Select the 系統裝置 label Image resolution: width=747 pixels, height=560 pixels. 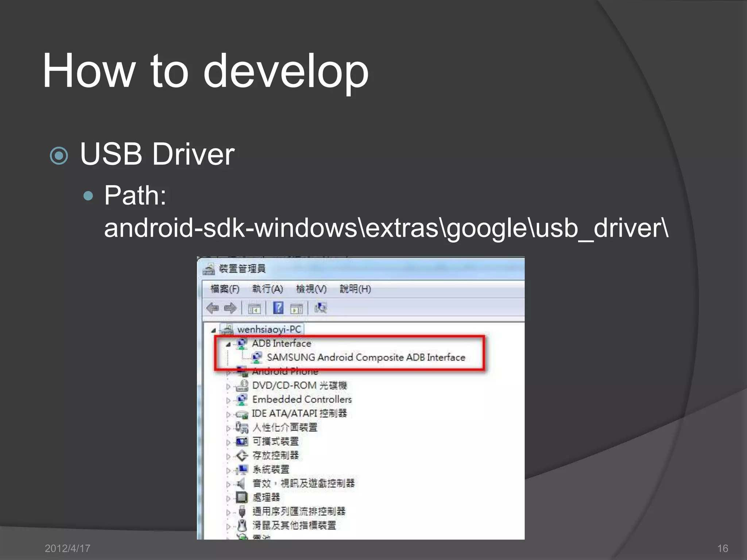pyautogui.click(x=271, y=469)
